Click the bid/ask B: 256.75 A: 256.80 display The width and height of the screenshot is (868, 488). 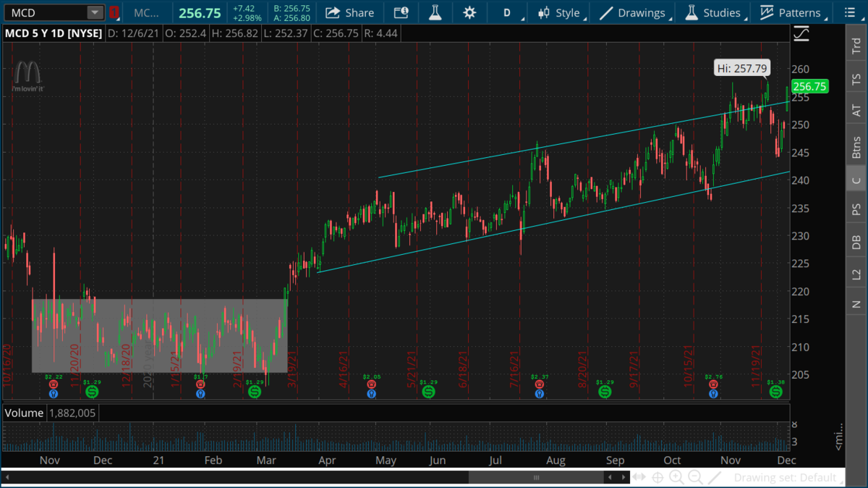pos(292,12)
